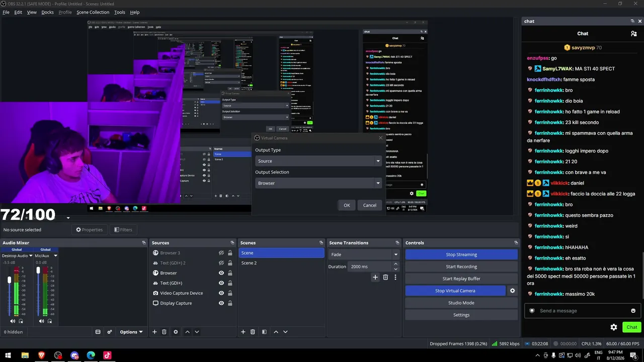Adjust the Mic/Aux volume slider
This screenshot has width=644, height=362.
pos(38,270)
